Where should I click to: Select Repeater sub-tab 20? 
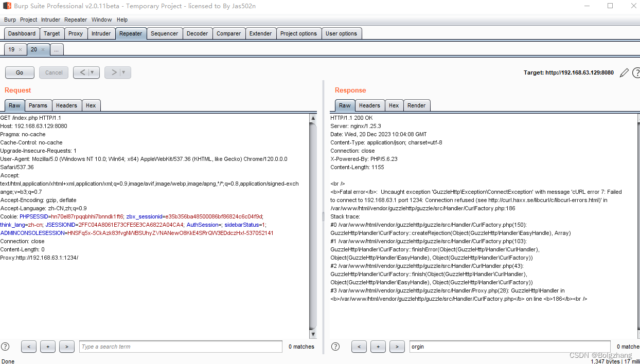click(34, 50)
